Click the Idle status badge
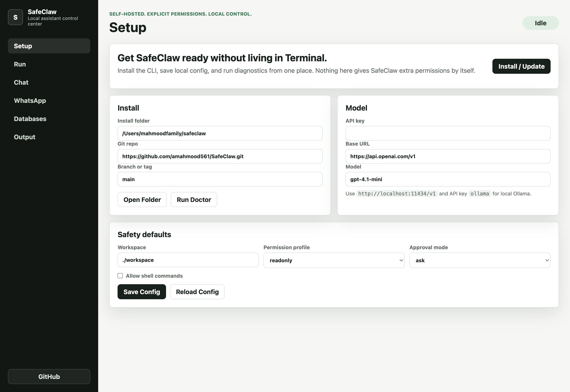 pos(541,23)
